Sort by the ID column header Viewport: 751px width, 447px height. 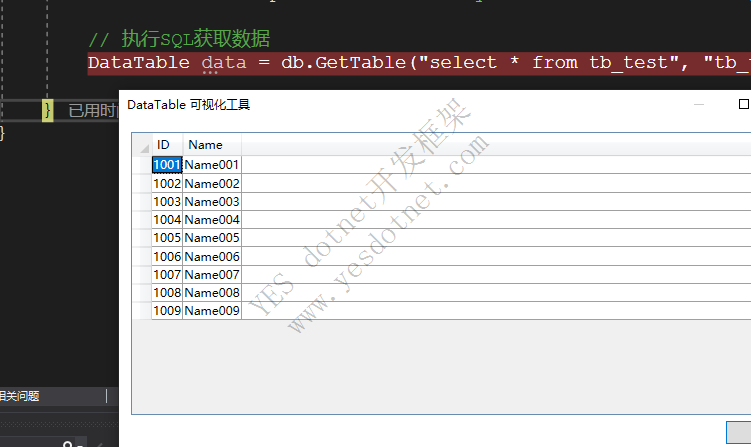[167, 145]
